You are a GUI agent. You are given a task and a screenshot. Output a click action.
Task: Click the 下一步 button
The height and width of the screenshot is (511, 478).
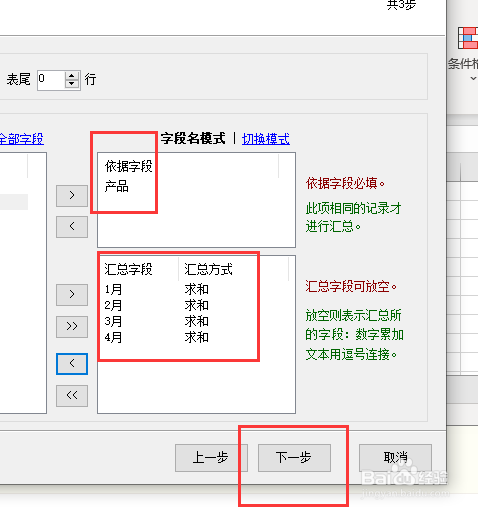coord(294,458)
